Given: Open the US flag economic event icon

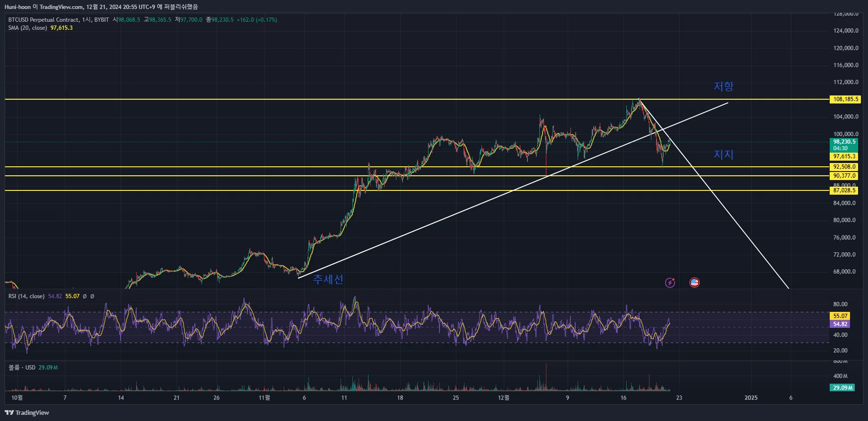Looking at the screenshot, I should pos(694,283).
